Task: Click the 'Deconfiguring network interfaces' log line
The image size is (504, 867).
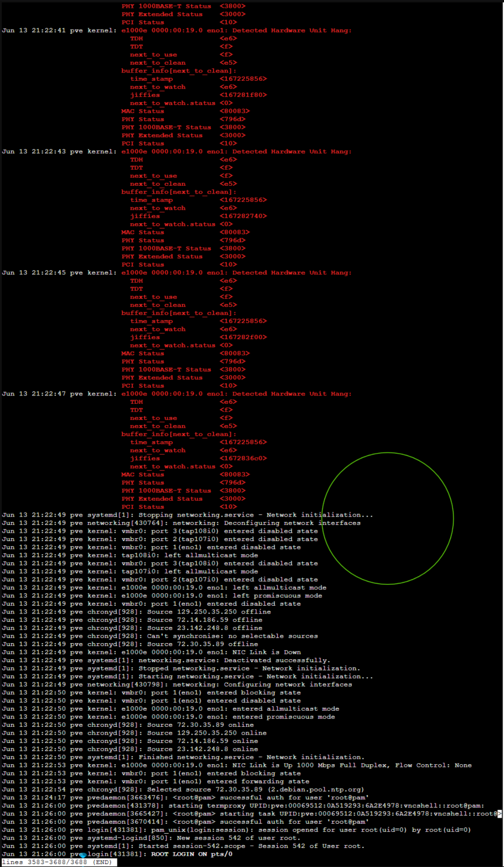Action: pos(181,523)
